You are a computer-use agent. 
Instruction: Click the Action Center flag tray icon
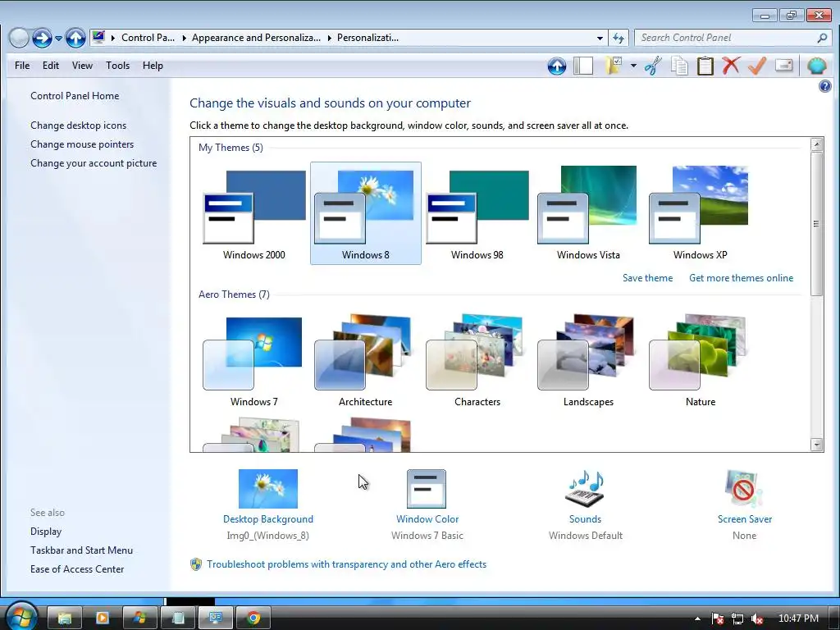(x=717, y=619)
